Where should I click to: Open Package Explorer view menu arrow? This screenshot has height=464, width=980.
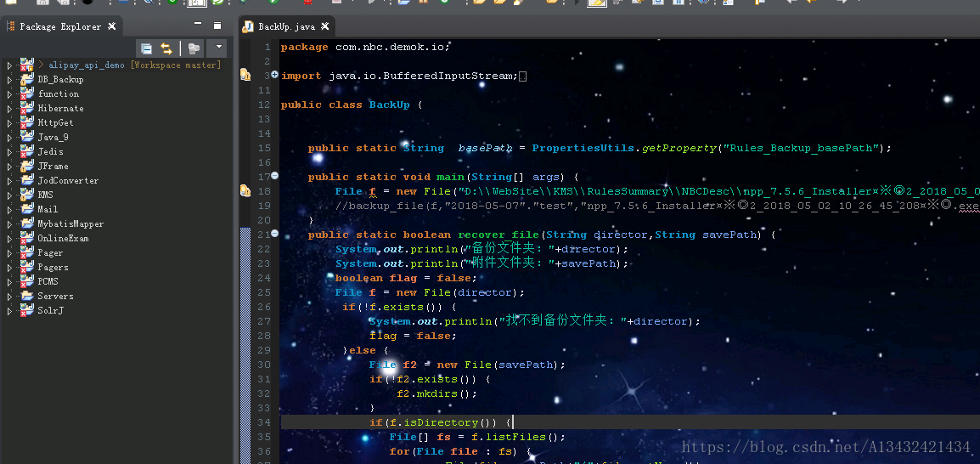tap(218, 48)
